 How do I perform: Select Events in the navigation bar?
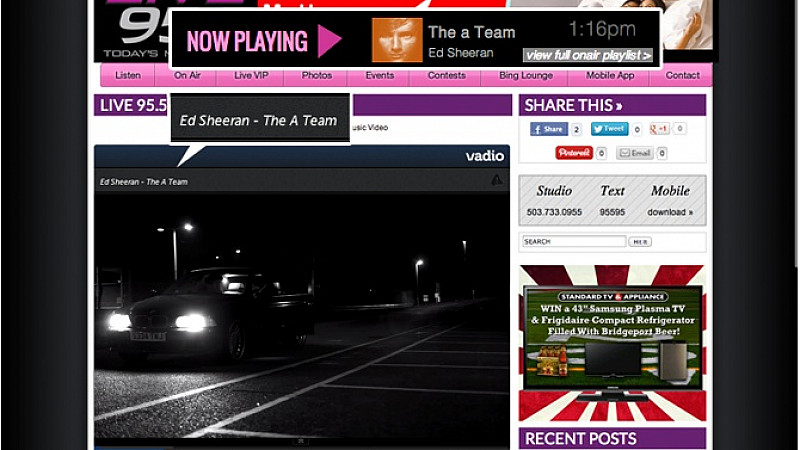click(380, 75)
